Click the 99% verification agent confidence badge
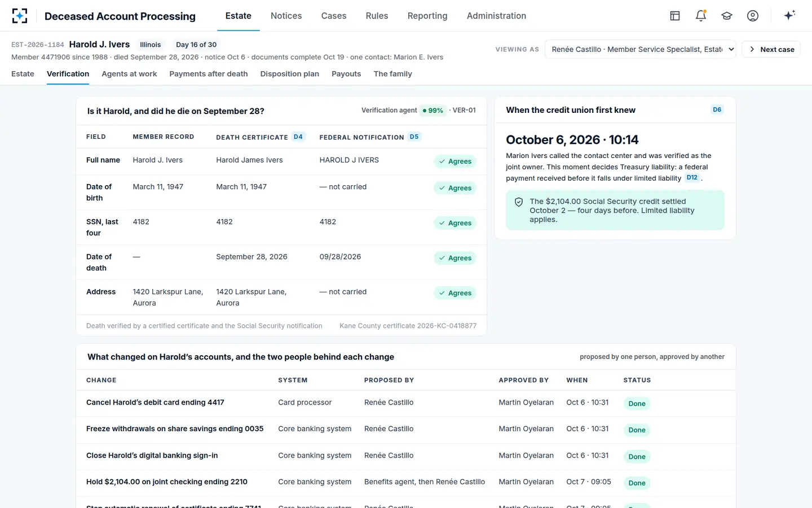 point(433,111)
